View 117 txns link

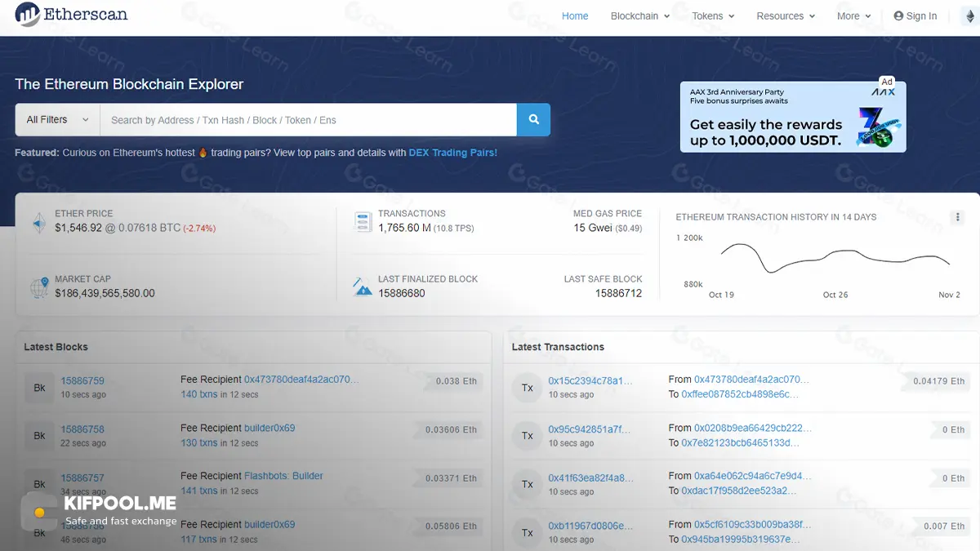pos(199,539)
